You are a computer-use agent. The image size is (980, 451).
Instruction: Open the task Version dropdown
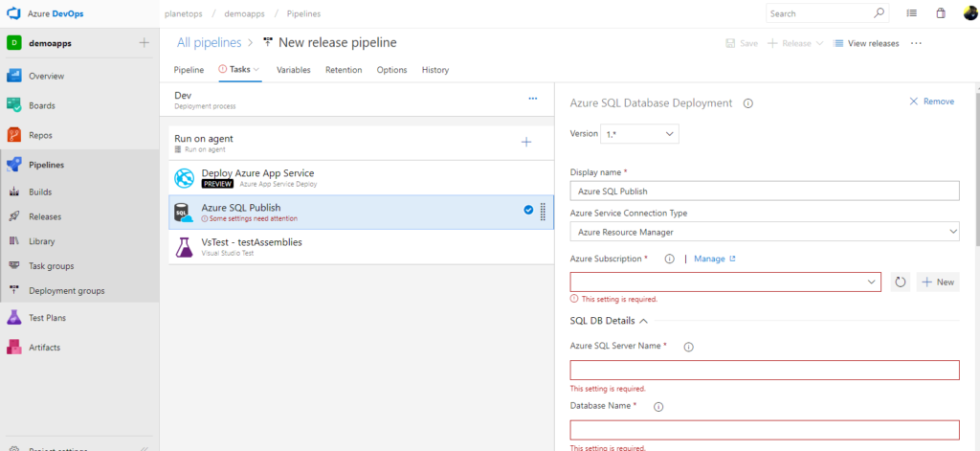tap(639, 134)
